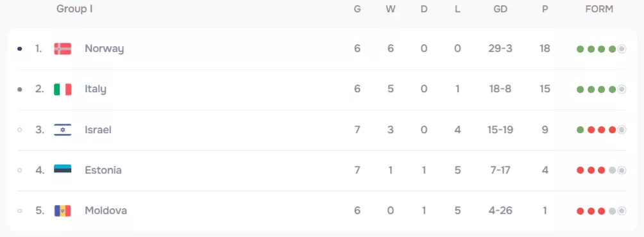Select the grey position dot beside Italy
Image resolution: width=644 pixels, height=237 pixels.
coord(20,90)
